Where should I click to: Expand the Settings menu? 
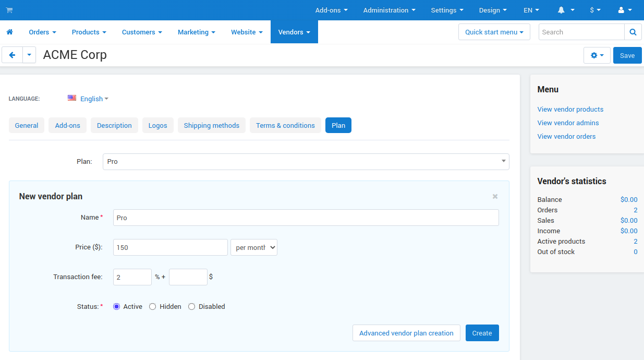[x=447, y=10]
